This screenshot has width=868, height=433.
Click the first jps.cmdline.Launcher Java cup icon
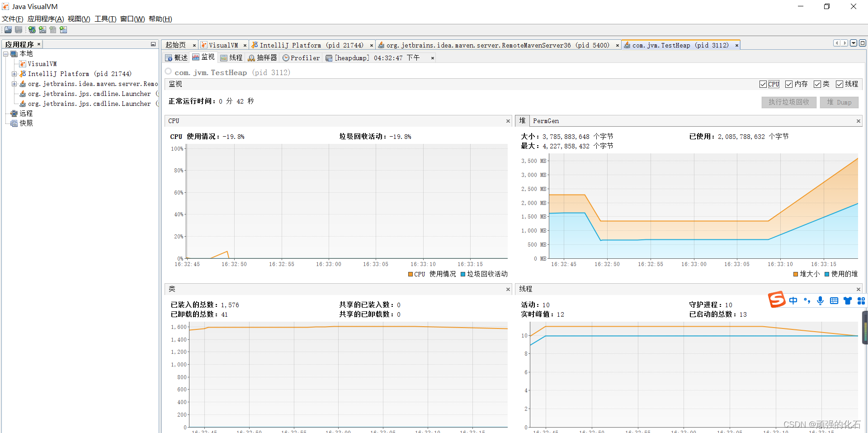[23, 94]
